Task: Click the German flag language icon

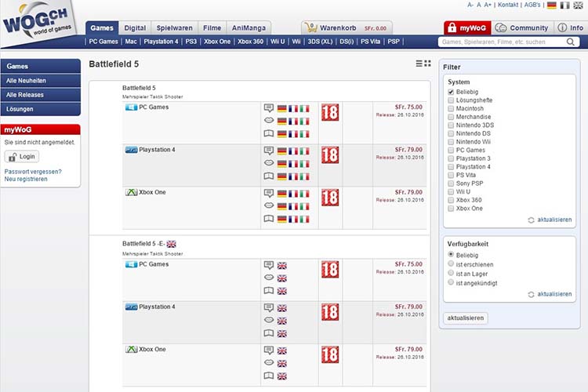Action: coord(552,5)
